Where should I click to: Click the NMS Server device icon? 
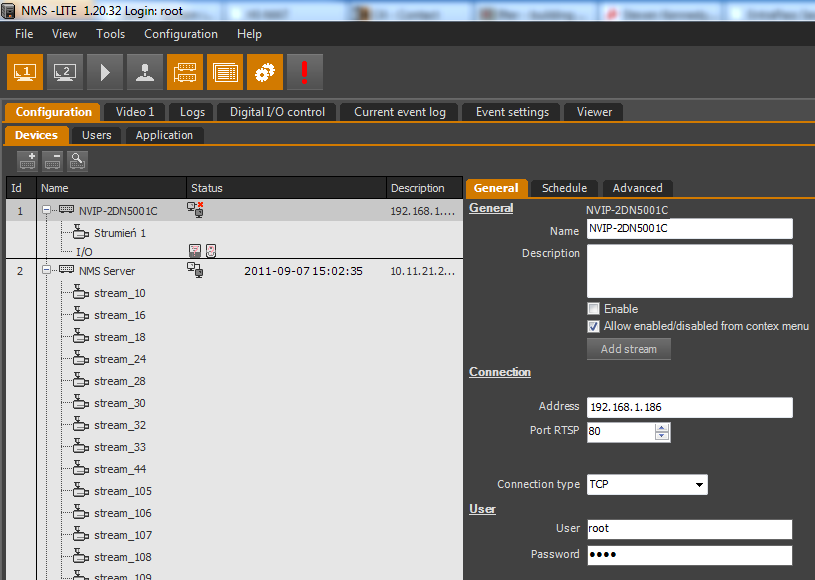67,269
